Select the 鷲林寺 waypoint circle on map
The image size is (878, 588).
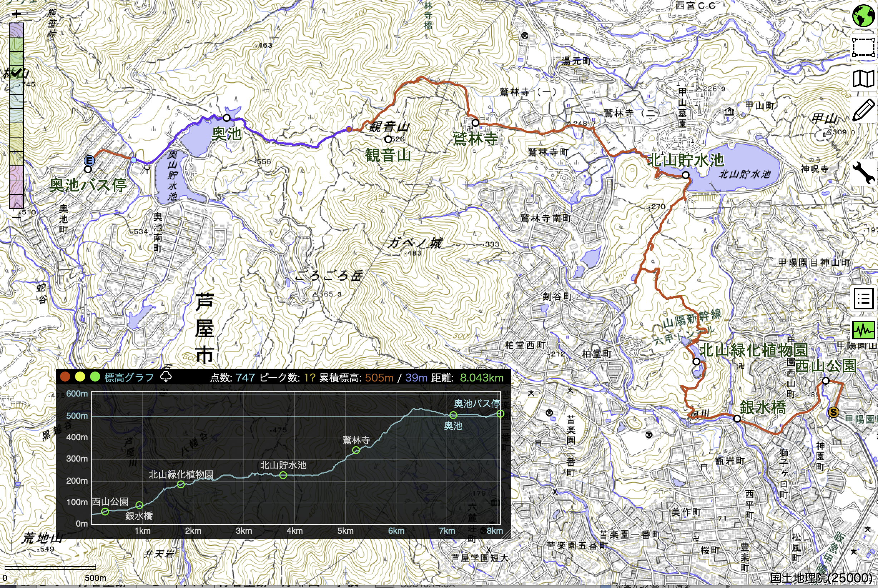click(x=475, y=123)
